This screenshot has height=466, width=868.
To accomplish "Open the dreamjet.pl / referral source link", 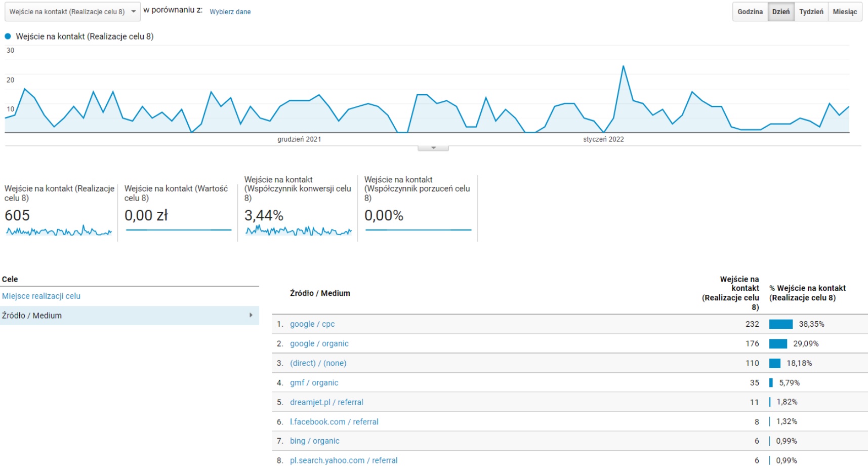I will (326, 402).
